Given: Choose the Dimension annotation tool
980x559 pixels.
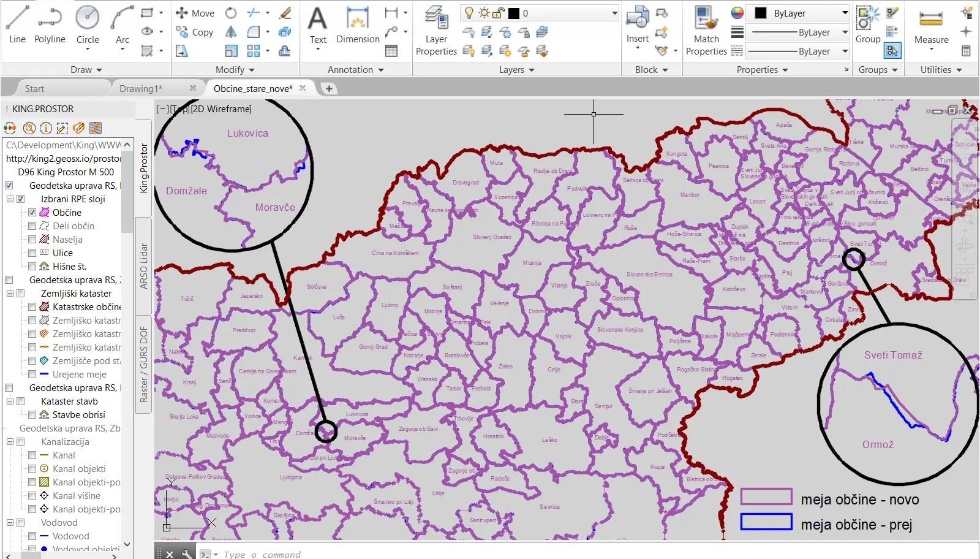Looking at the screenshot, I should pyautogui.click(x=358, y=25).
